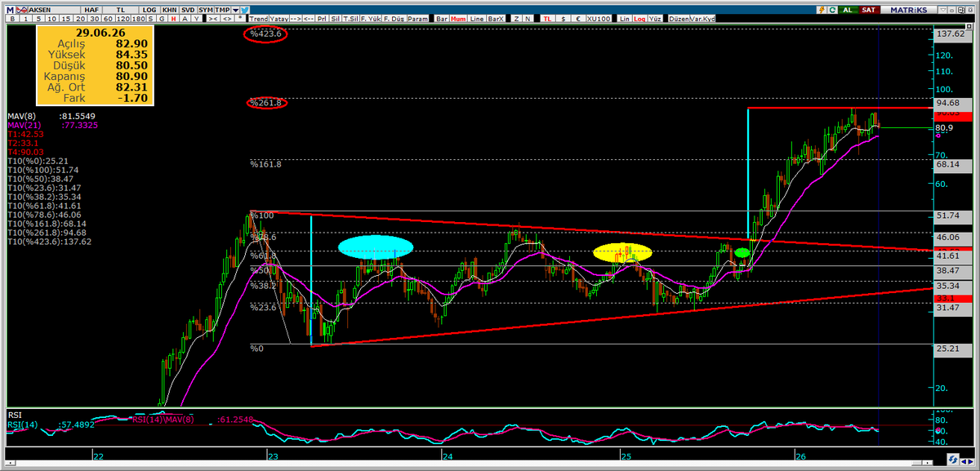
Task: Select the XU100 relative button
Action: pos(599,19)
